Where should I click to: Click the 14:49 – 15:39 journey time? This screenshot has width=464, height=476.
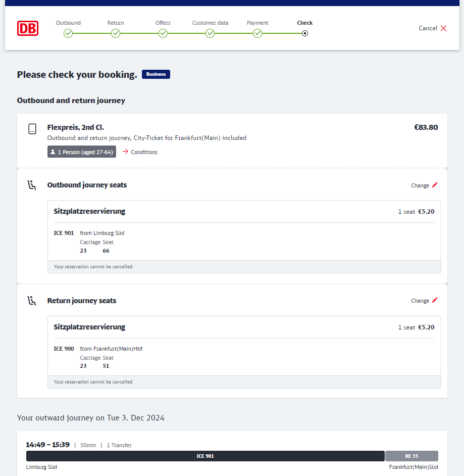tap(48, 445)
